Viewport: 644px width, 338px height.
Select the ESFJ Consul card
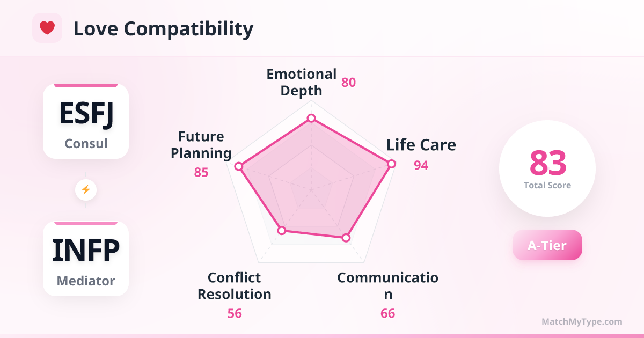pyautogui.click(x=86, y=121)
